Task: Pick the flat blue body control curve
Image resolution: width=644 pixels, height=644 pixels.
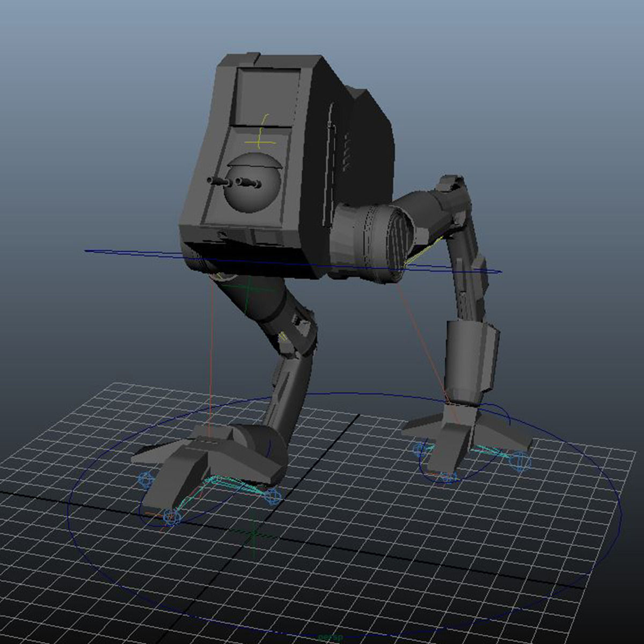Action: [292, 261]
